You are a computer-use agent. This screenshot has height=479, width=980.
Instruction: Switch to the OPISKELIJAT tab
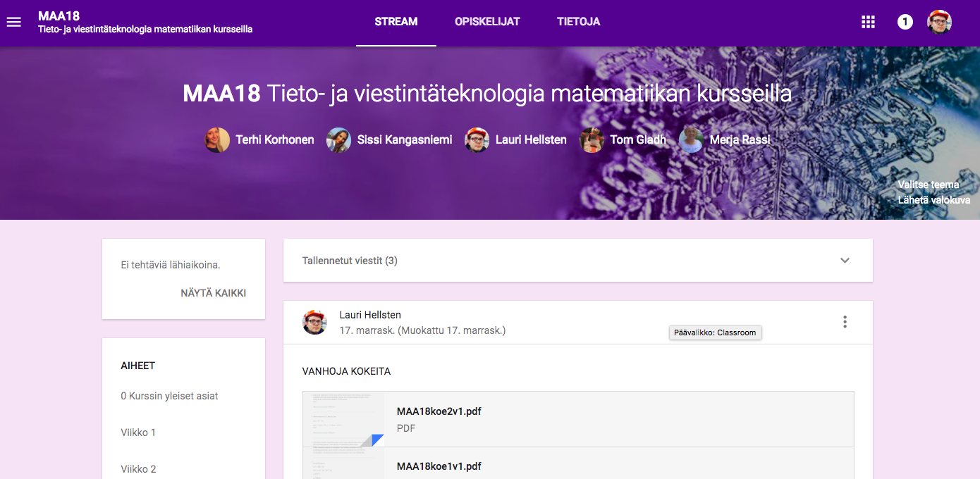(487, 22)
